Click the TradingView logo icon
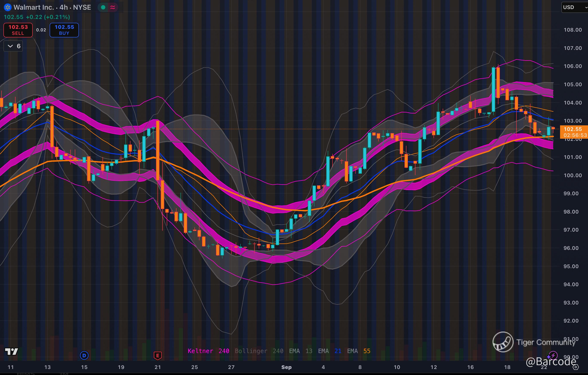 11,352
